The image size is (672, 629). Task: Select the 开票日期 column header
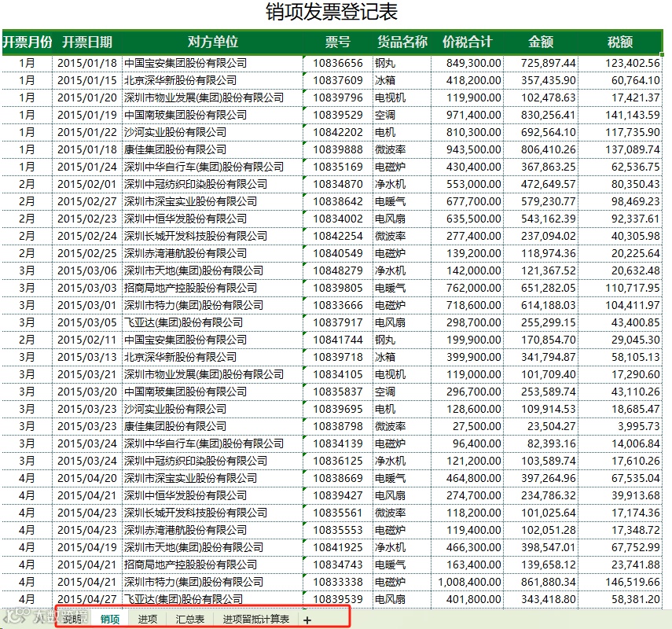tap(87, 42)
